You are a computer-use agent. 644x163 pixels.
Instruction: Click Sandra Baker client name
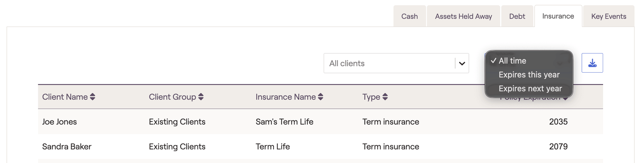click(67, 147)
